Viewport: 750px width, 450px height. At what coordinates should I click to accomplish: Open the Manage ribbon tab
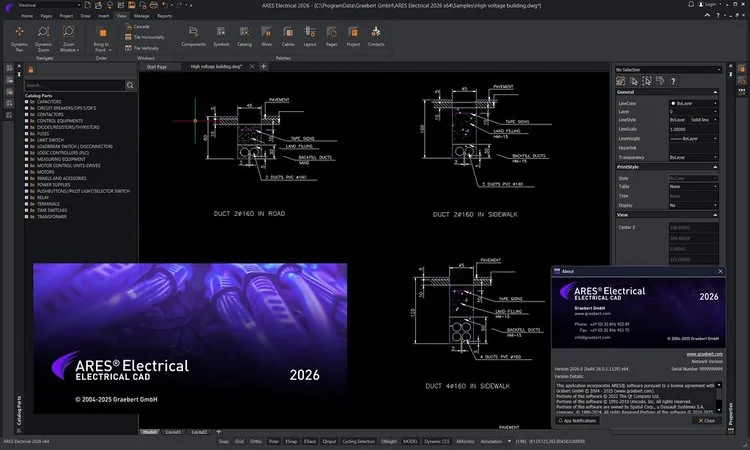(x=142, y=16)
